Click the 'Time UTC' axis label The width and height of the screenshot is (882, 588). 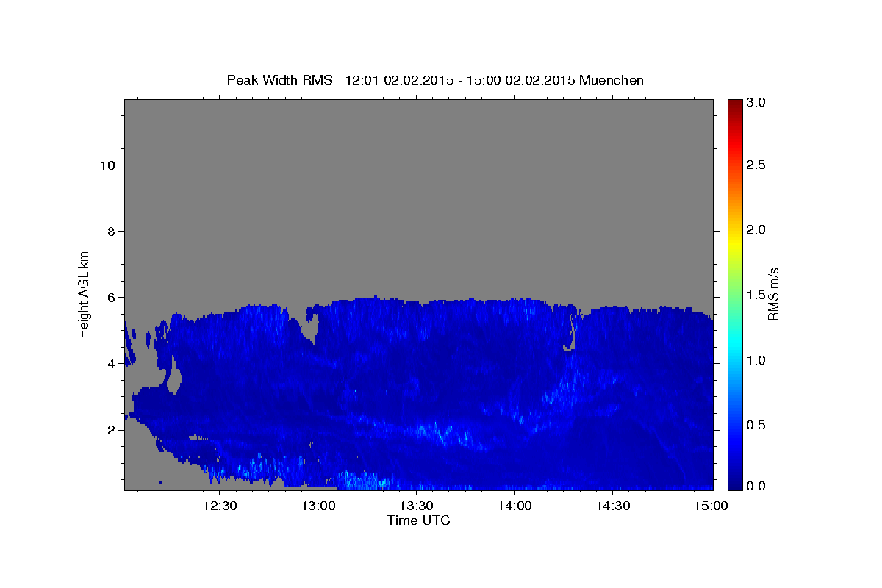point(418,520)
